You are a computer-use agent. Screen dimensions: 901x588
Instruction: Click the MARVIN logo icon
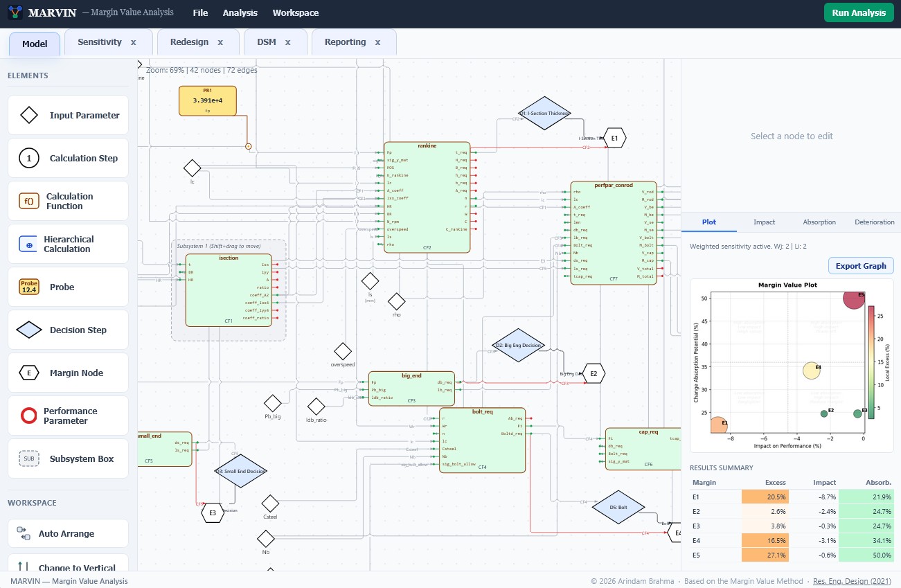tap(15, 12)
